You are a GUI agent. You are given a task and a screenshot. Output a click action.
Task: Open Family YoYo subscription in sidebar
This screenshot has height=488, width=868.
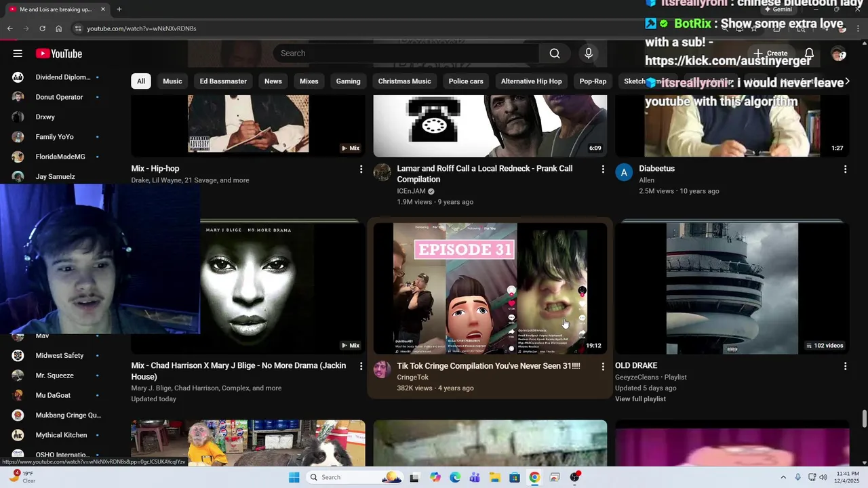(56, 137)
